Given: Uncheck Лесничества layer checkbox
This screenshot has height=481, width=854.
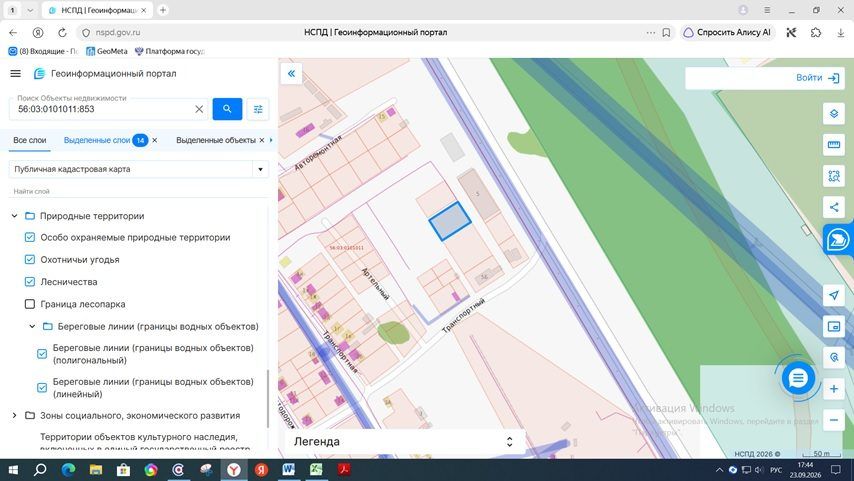Looking at the screenshot, I should click(30, 282).
